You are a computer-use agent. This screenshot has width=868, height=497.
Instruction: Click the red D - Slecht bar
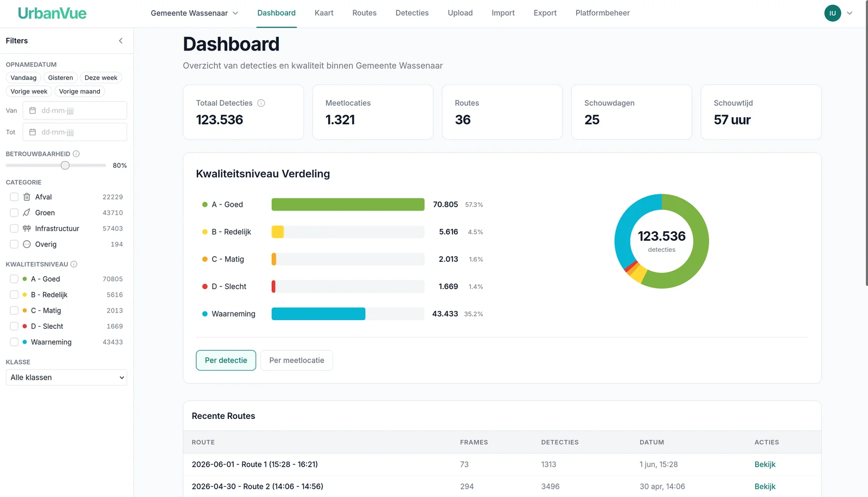pyautogui.click(x=273, y=286)
